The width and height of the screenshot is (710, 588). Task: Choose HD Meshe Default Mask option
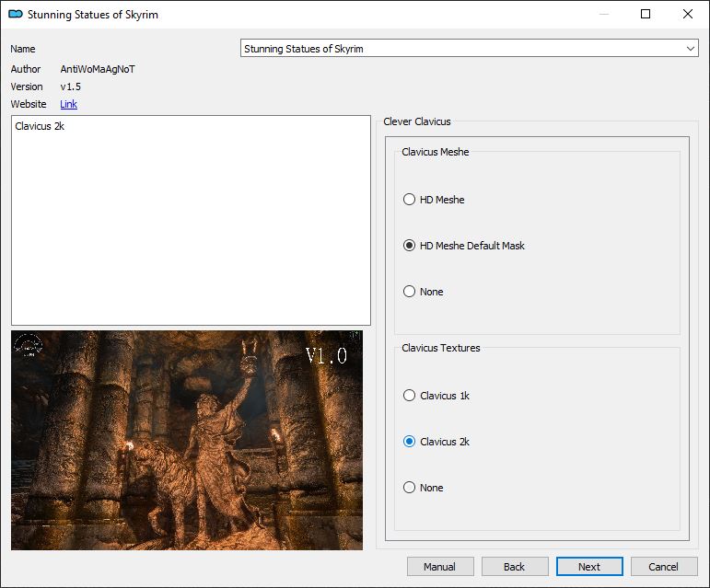pyautogui.click(x=463, y=246)
